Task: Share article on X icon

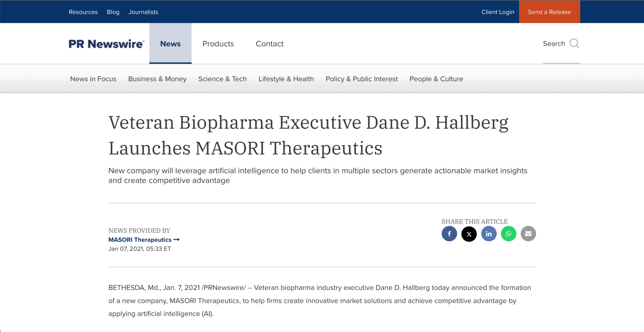Action: [469, 234]
